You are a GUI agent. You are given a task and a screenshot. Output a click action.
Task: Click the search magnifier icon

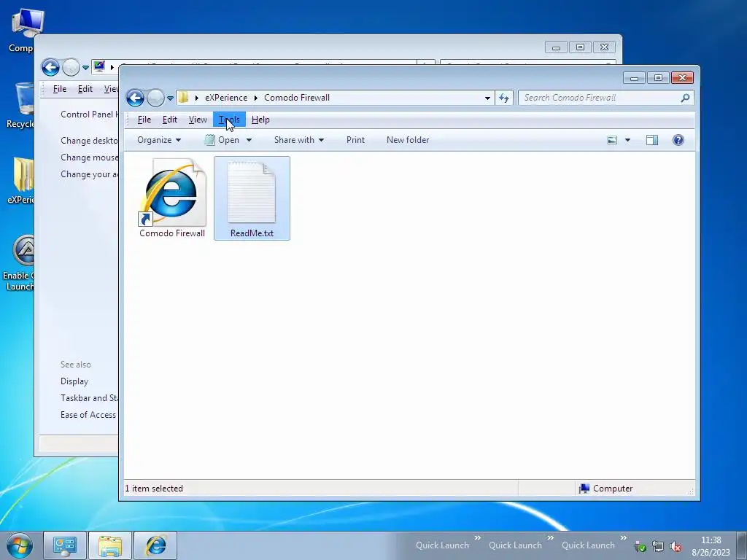[x=685, y=98]
